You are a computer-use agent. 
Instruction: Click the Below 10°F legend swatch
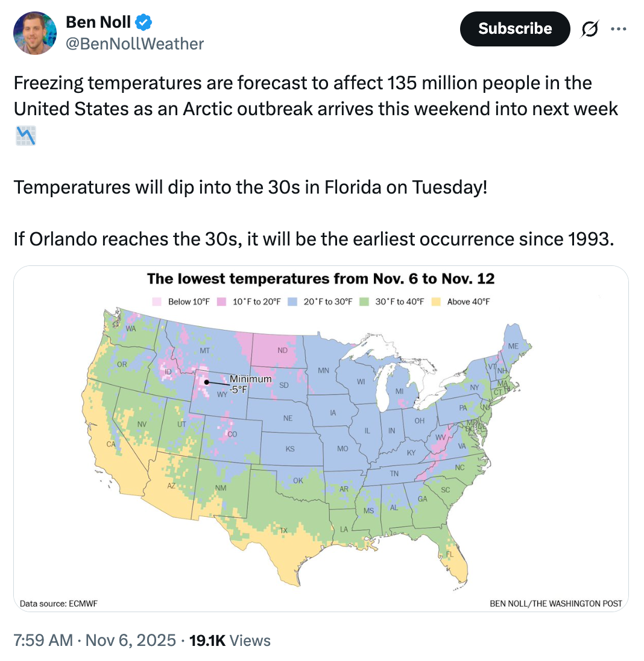[157, 302]
